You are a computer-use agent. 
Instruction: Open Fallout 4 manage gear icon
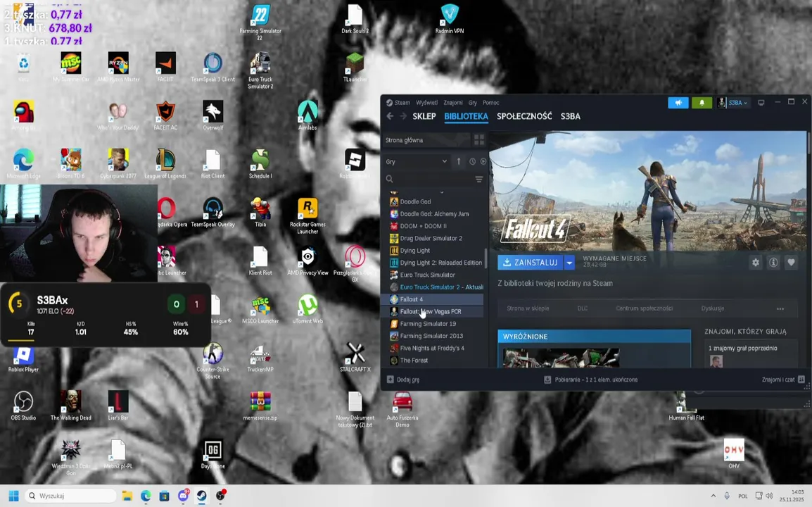point(756,263)
